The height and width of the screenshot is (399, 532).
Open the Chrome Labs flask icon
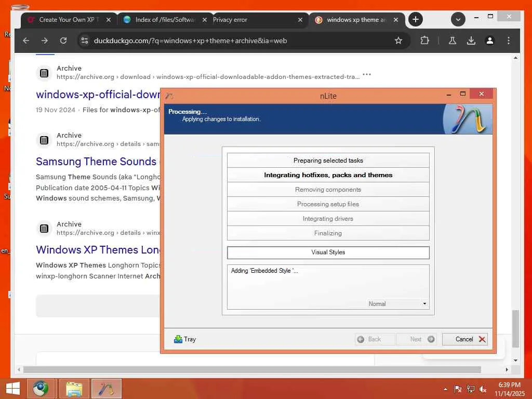453,41
